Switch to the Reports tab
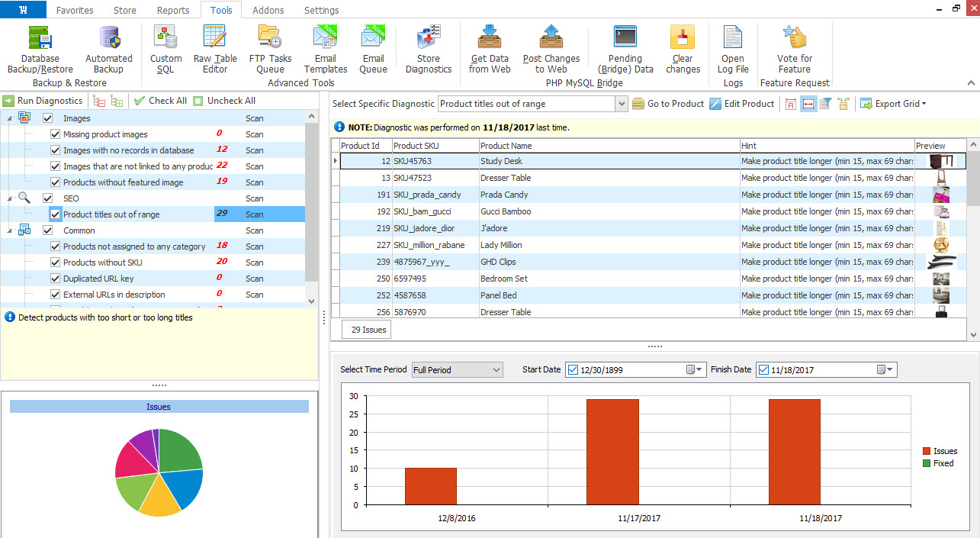This screenshot has height=538, width=980. [x=173, y=10]
